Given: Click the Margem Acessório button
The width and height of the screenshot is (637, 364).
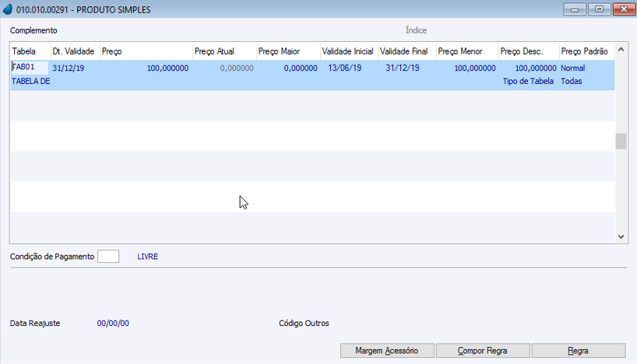Looking at the screenshot, I should (x=387, y=351).
